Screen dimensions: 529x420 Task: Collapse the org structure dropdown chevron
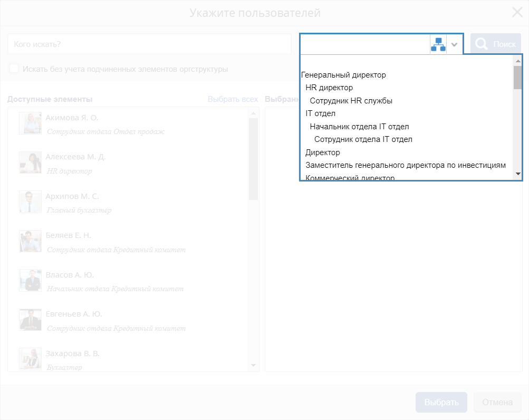455,44
